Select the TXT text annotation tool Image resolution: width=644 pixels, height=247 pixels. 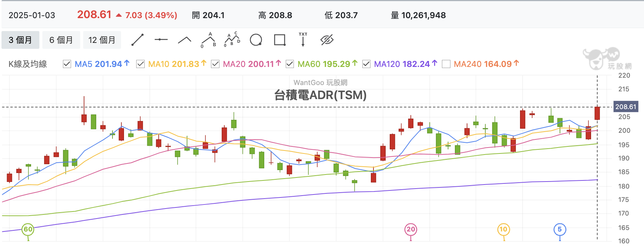pos(303,39)
